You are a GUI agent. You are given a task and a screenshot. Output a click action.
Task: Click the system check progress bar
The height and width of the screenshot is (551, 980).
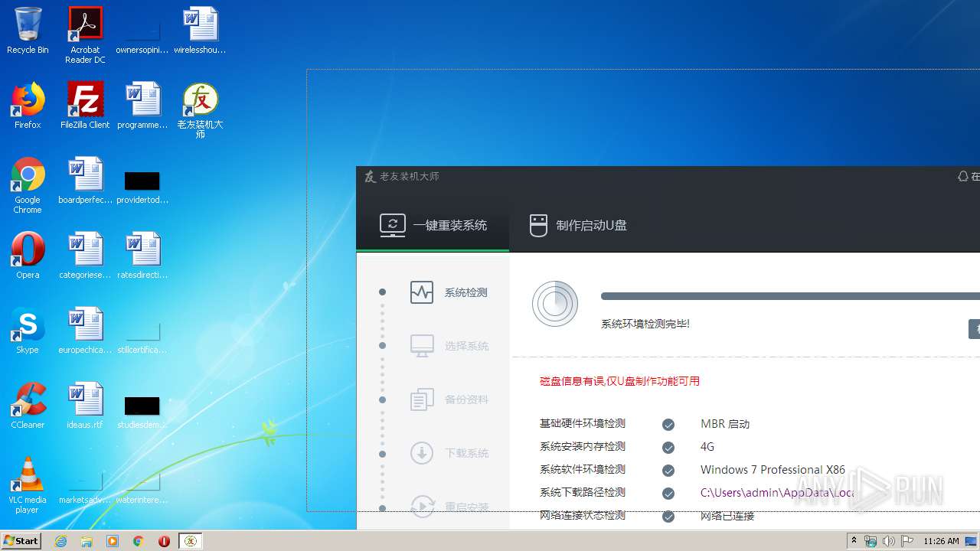point(790,296)
